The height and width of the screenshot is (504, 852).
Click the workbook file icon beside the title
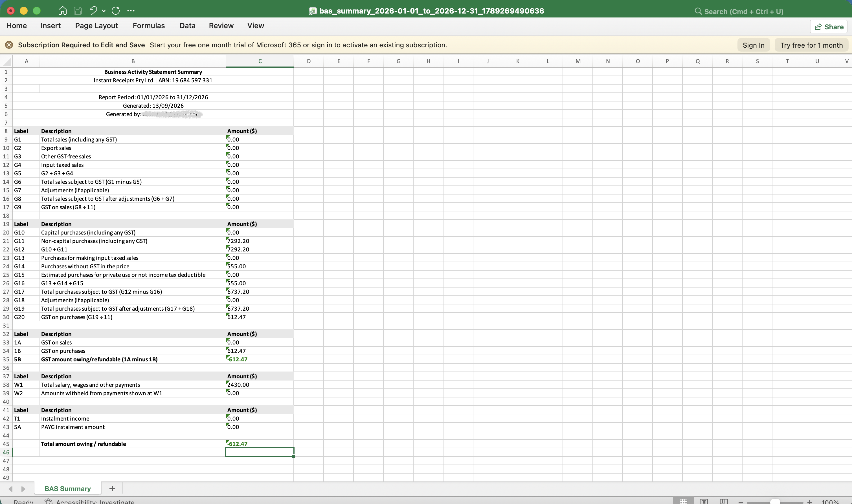[312, 11]
